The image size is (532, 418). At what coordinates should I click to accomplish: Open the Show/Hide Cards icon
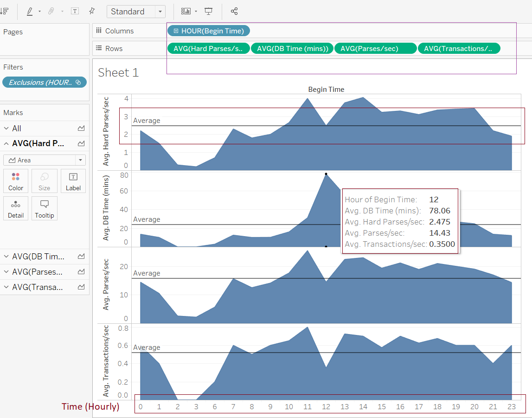click(186, 11)
